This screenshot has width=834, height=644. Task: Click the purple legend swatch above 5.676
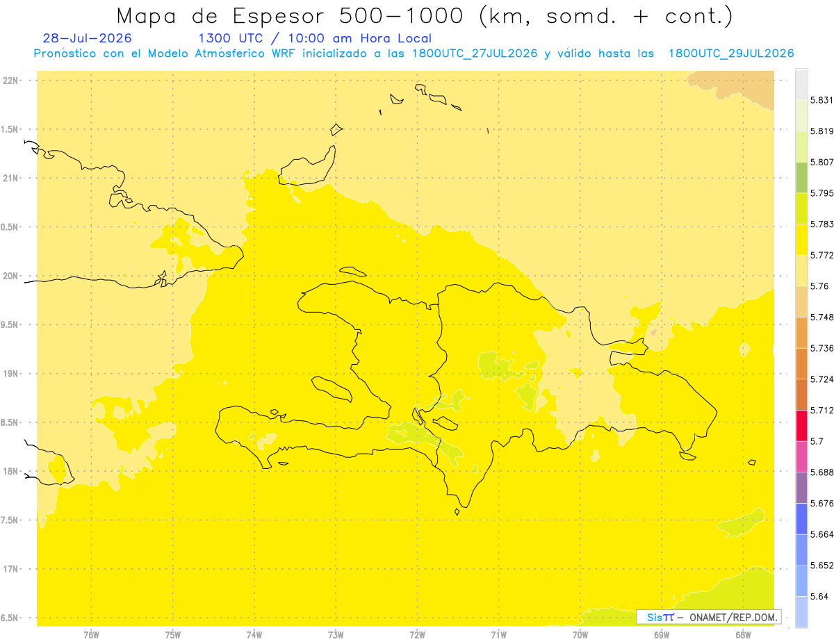(x=801, y=487)
